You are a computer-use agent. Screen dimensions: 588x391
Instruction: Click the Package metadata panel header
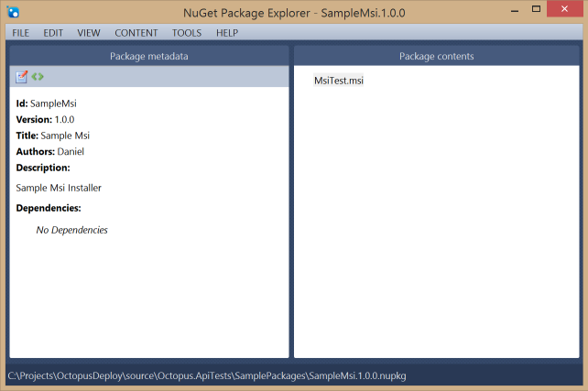149,57
